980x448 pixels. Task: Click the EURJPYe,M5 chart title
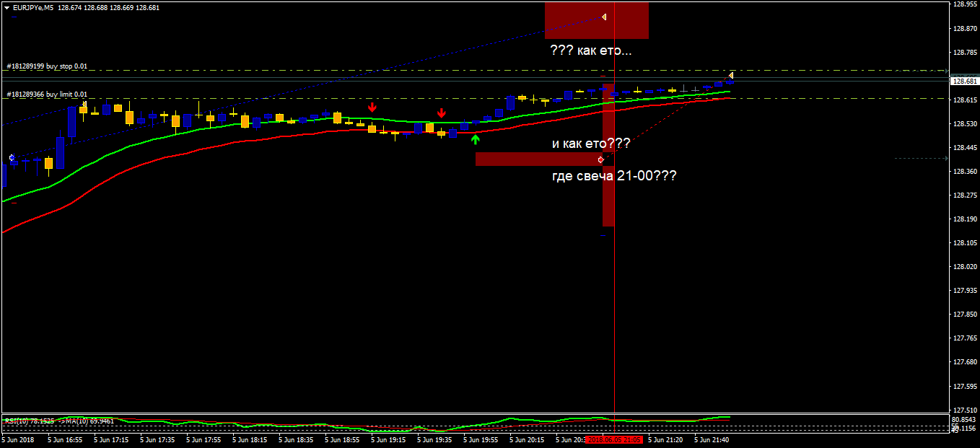[x=32, y=7]
